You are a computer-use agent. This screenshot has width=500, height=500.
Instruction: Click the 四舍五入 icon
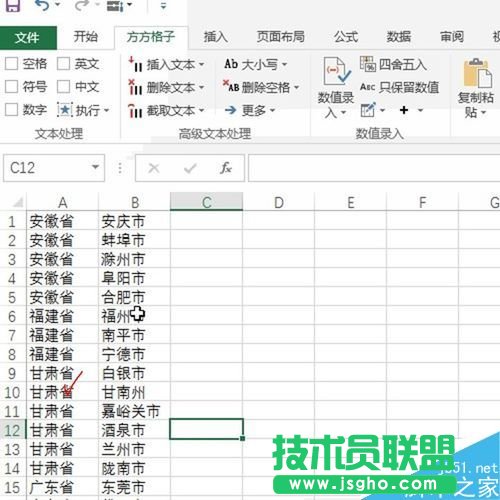(x=368, y=64)
